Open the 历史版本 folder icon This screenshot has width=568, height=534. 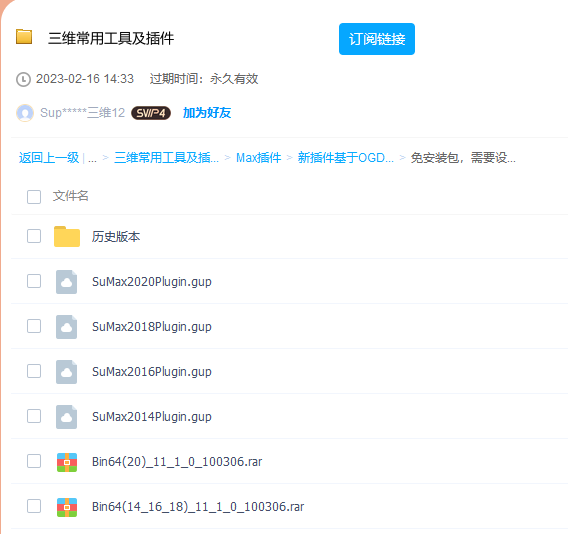point(67,237)
